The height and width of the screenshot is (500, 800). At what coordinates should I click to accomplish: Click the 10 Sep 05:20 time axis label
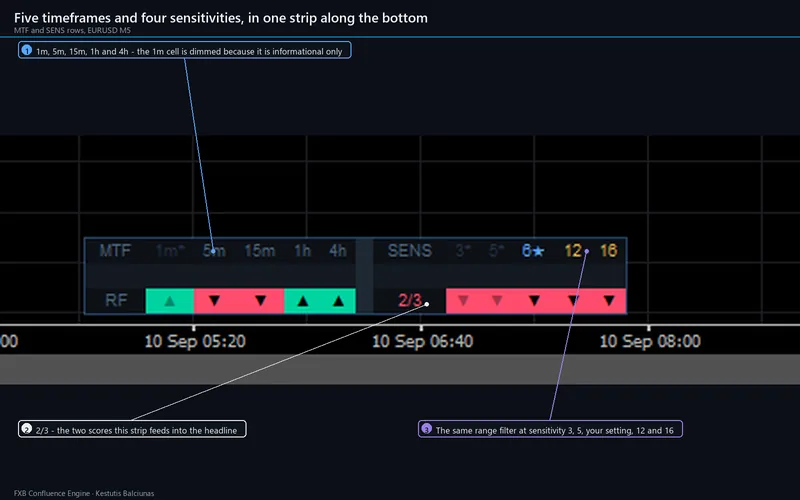[195, 341]
